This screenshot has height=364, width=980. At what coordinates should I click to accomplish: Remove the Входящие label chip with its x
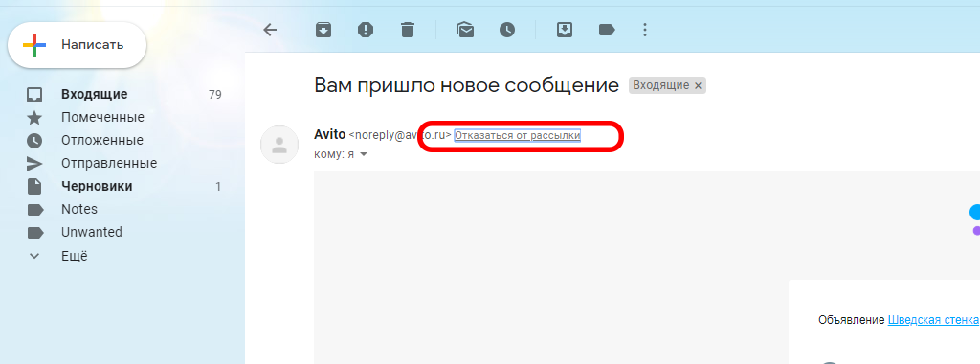tap(699, 85)
